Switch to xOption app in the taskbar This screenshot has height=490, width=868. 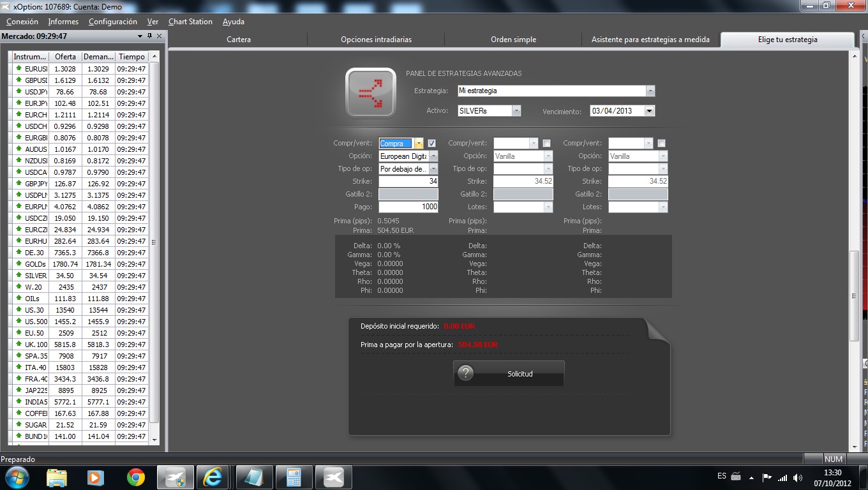(x=333, y=477)
